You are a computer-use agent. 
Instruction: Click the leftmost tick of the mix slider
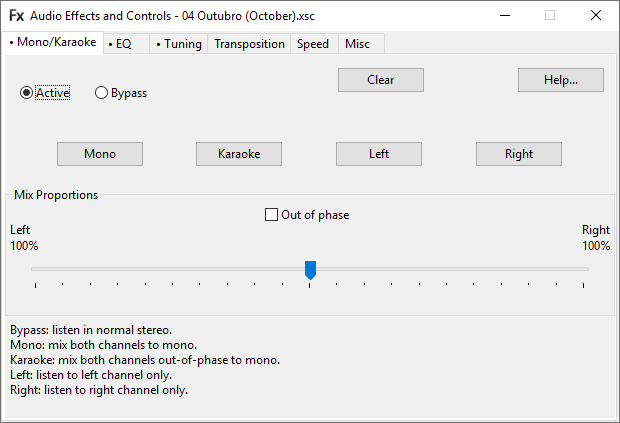[35, 286]
